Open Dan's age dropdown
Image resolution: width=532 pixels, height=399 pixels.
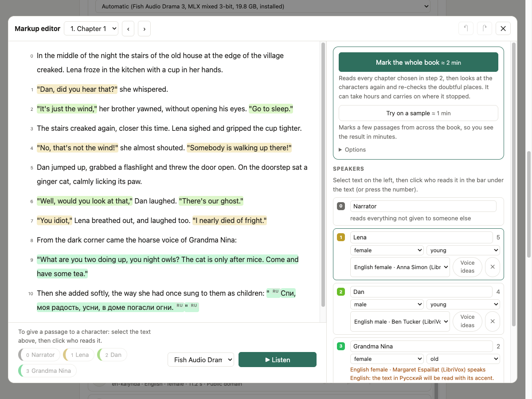click(463, 305)
